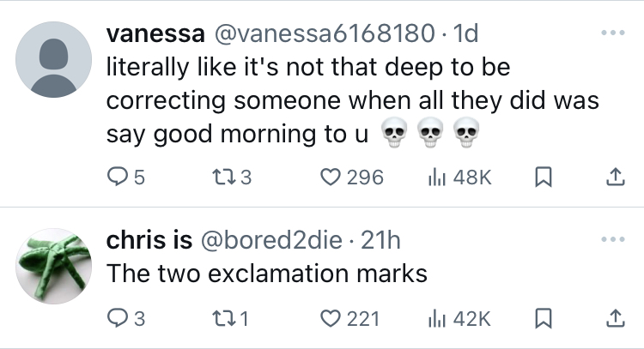The width and height of the screenshot is (644, 349).
Task: Reply to chris is's tweet
Action: (x=125, y=318)
